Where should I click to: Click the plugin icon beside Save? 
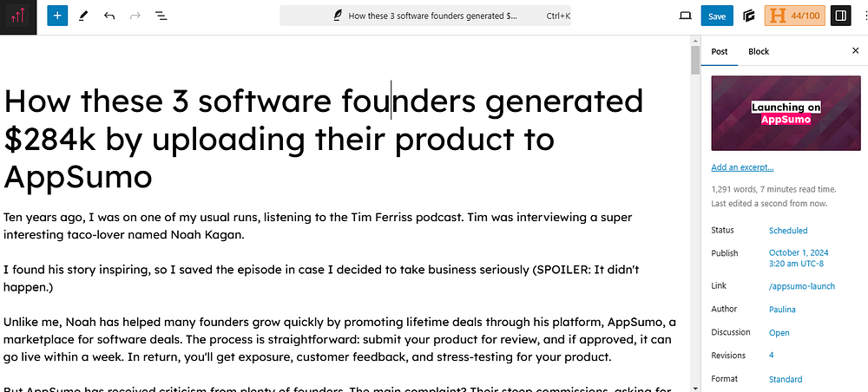749,16
